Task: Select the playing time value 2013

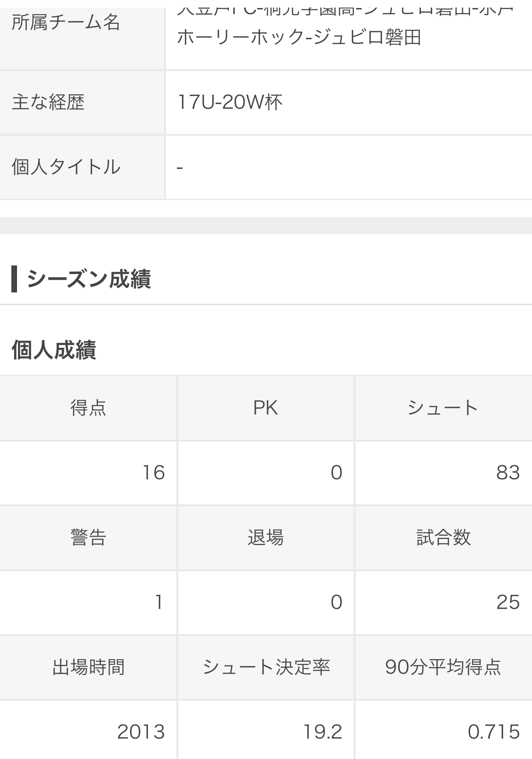Action: coord(141,732)
